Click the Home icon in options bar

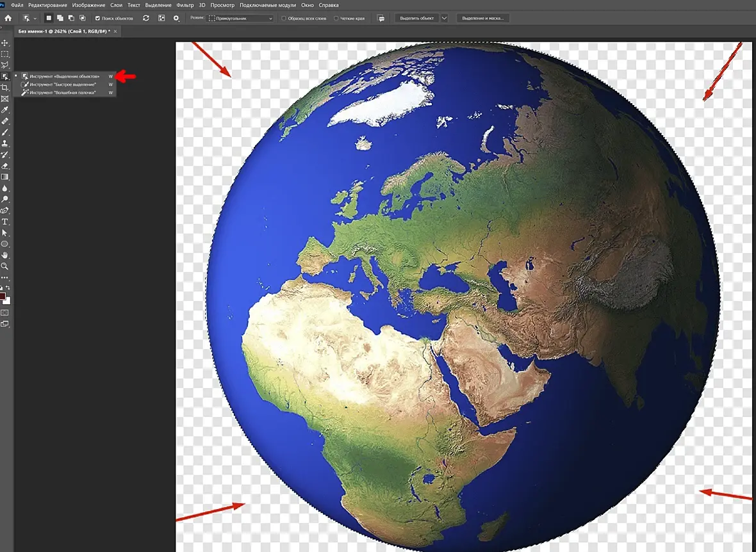(8, 18)
